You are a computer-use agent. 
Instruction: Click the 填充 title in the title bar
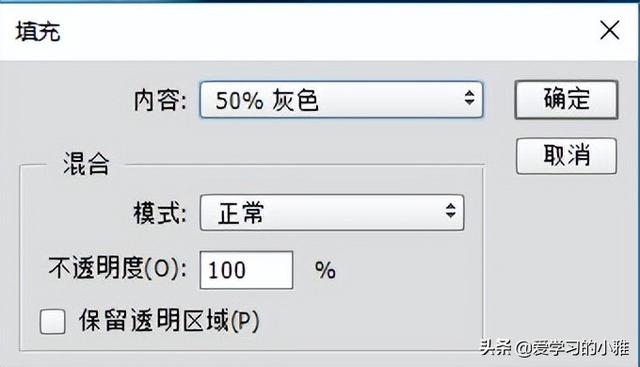[38, 31]
